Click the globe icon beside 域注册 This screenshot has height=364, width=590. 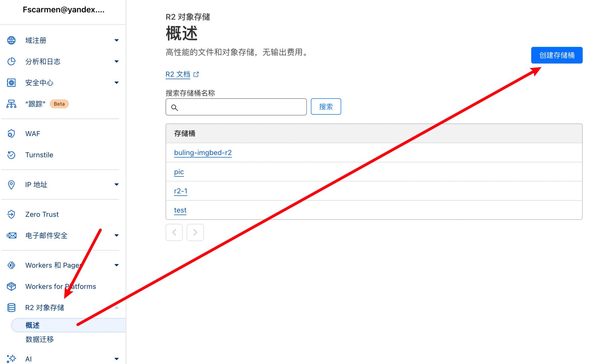click(11, 40)
